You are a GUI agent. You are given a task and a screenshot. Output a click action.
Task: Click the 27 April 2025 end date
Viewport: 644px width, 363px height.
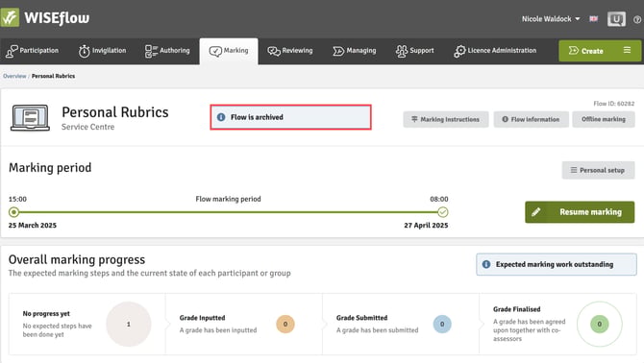point(426,225)
